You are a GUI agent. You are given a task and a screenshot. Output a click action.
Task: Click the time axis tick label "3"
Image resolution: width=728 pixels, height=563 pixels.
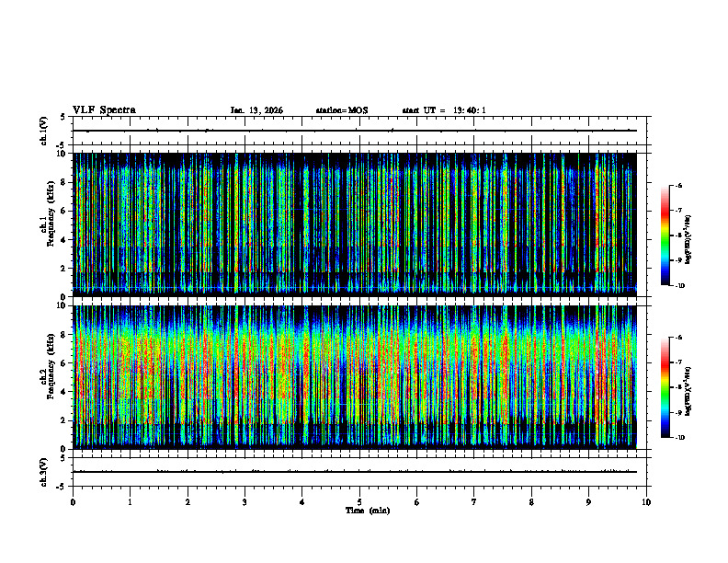pyautogui.click(x=245, y=502)
